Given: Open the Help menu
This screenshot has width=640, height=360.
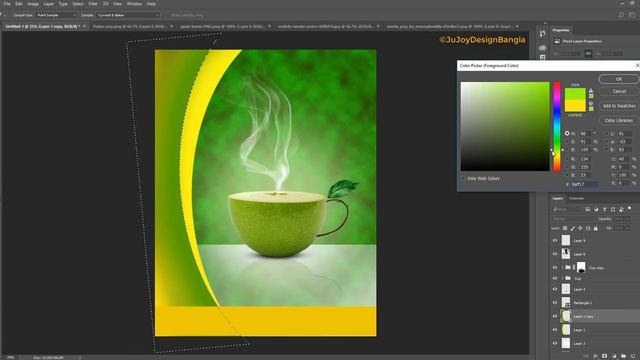Looking at the screenshot, I should click(151, 4).
